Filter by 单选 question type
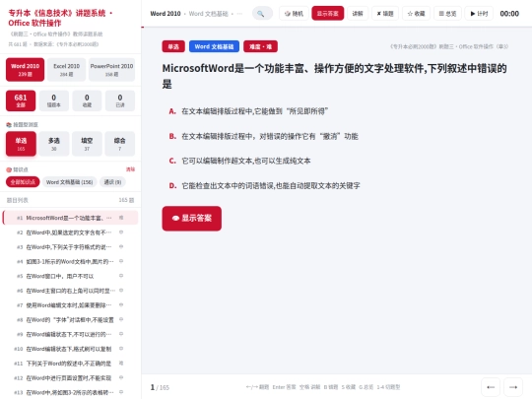532x399 pixels. [x=21, y=144]
